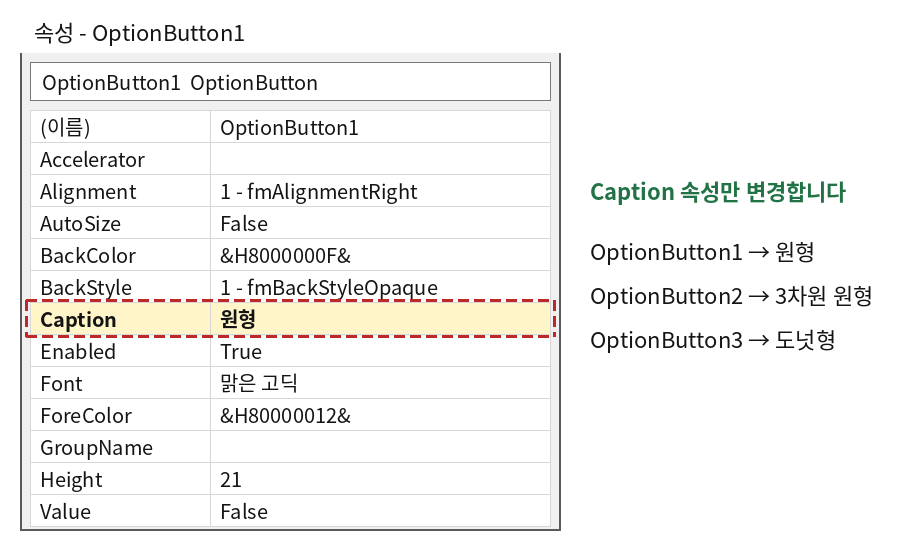This screenshot has height=540, width=900.
Task: Click the AutoSize value False
Action: click(x=380, y=223)
